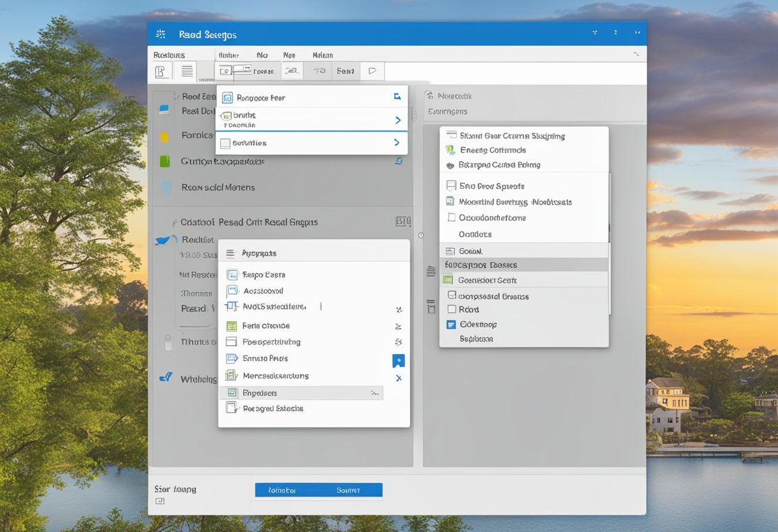778x532 pixels.
Task: Collapse the ribbon using the top-right caret
Action: pyautogui.click(x=635, y=55)
